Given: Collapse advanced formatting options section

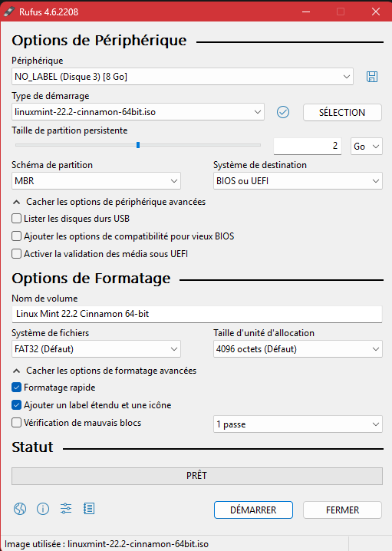Looking at the screenshot, I should pyautogui.click(x=104, y=371).
